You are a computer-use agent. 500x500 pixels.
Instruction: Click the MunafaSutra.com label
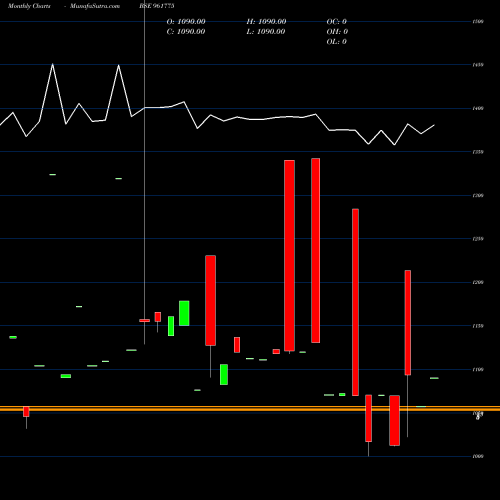[x=95, y=6]
